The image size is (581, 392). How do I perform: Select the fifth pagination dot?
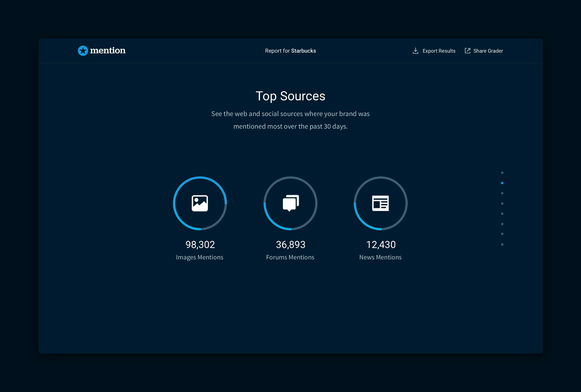pyautogui.click(x=502, y=214)
